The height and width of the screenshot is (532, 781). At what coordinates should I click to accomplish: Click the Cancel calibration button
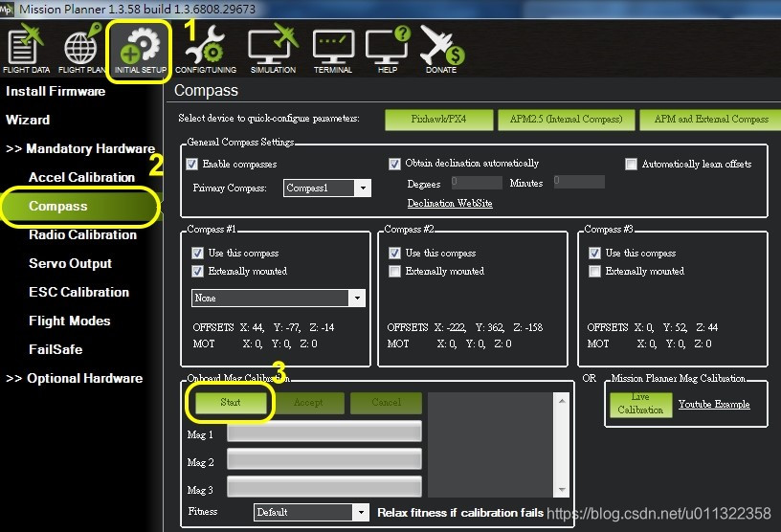coord(386,403)
